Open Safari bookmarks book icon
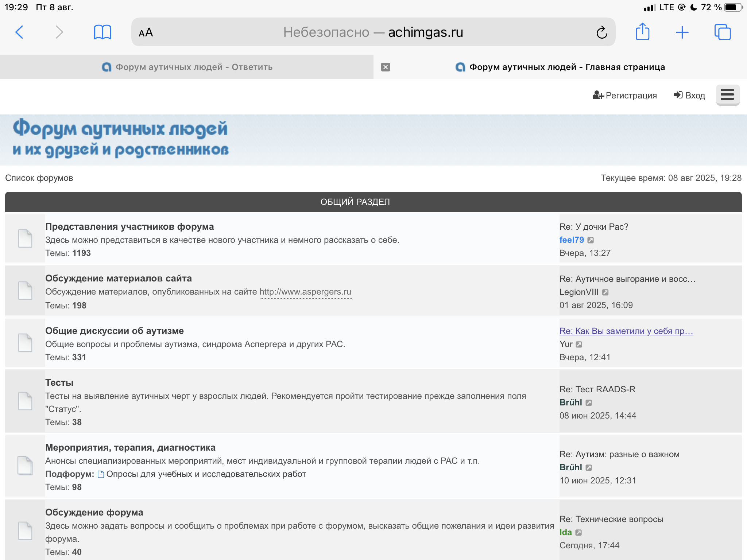Viewport: 747px width, 560px height. point(102,32)
